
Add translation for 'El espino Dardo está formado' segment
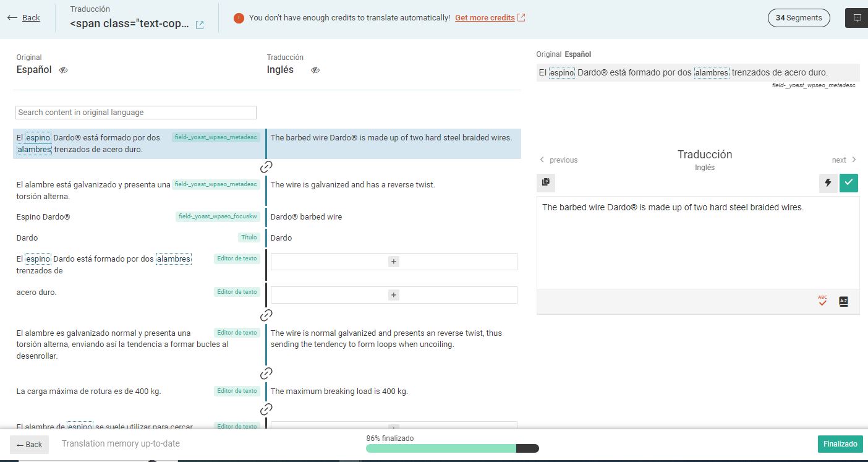pos(394,262)
